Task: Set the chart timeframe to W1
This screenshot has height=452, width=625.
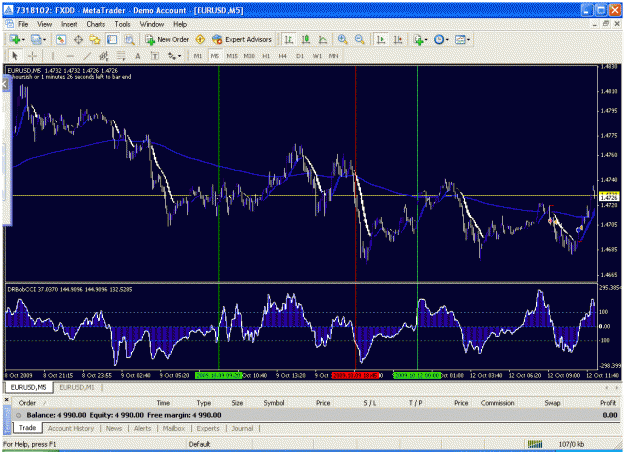Action: pos(317,56)
